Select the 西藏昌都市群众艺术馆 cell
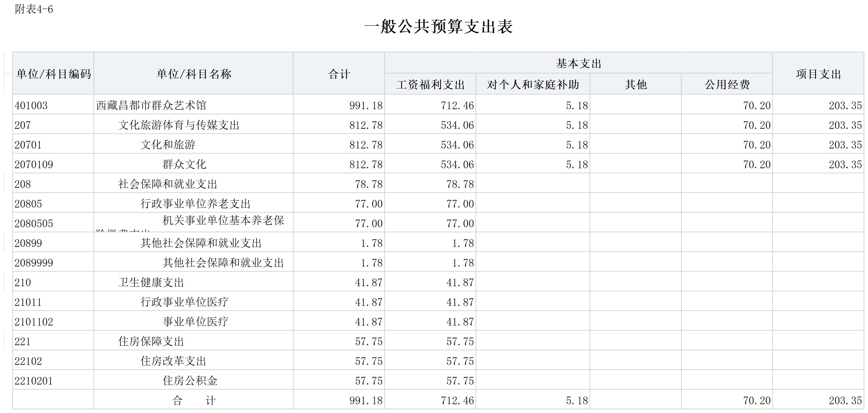 click(x=151, y=105)
